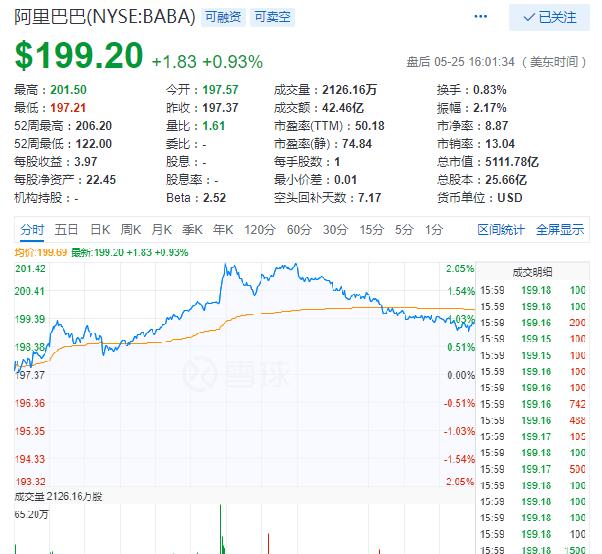Click the +1.83 +0.93% change text
The height and width of the screenshot is (554, 602).
207,61
